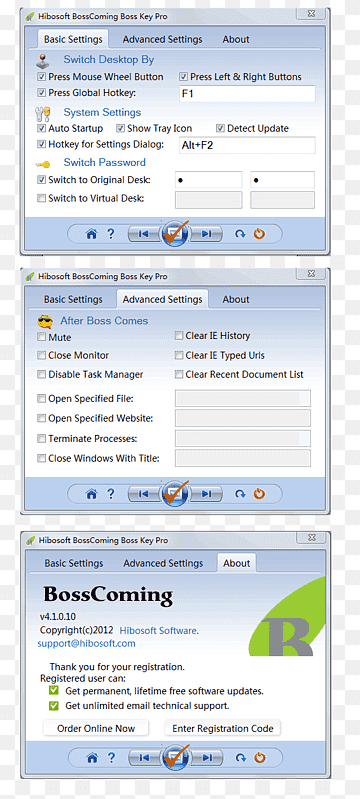Click orange power icon in Basic Settings window
The width and height of the screenshot is (360, 799).
pos(260,234)
